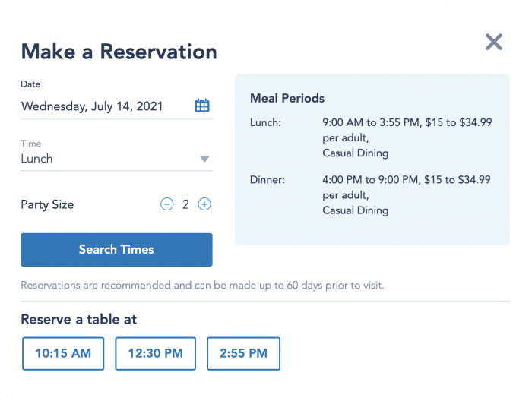Select the Lunch time field text

click(37, 159)
